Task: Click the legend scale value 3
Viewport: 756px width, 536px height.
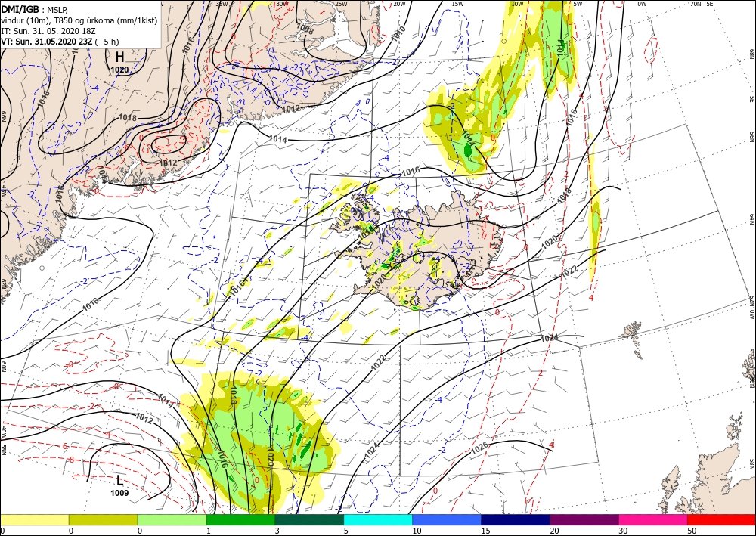Action: pyautogui.click(x=277, y=531)
